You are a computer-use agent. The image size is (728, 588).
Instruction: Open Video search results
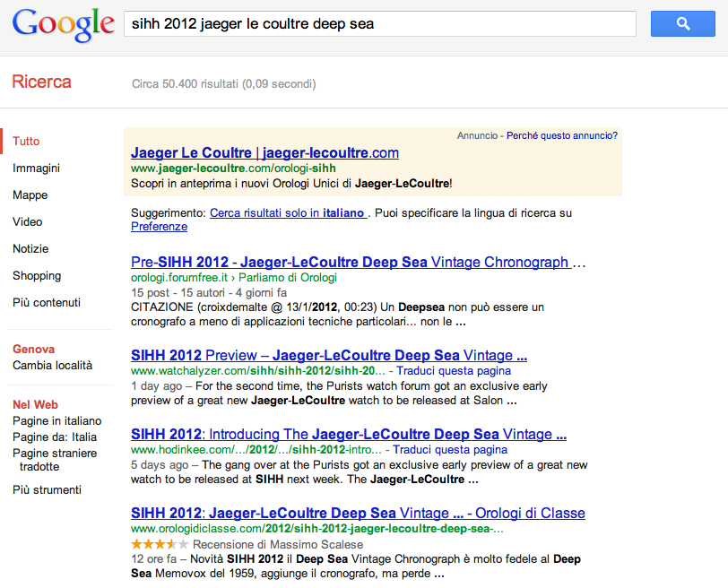pos(27,221)
